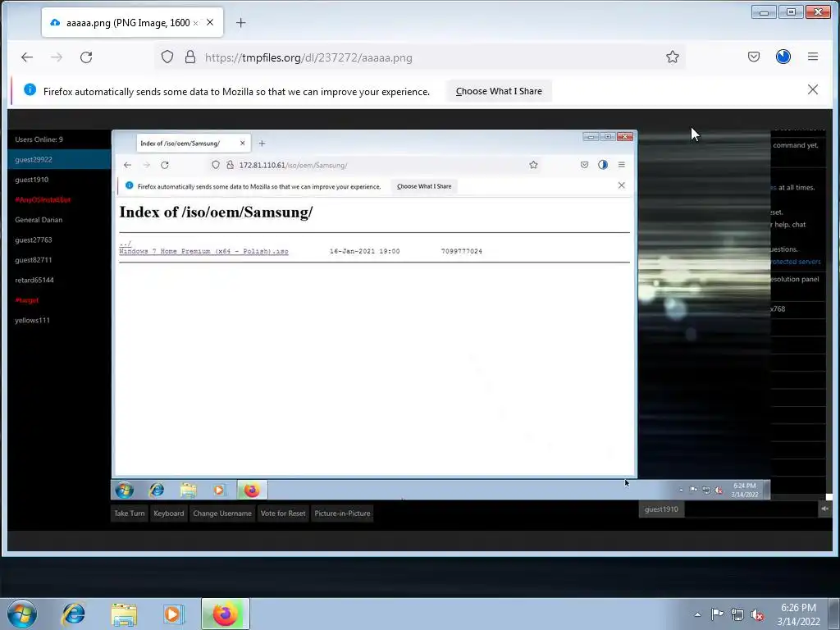Click Action Center flag icon in host tray
Viewport: 840px width, 630px height.
click(717, 614)
